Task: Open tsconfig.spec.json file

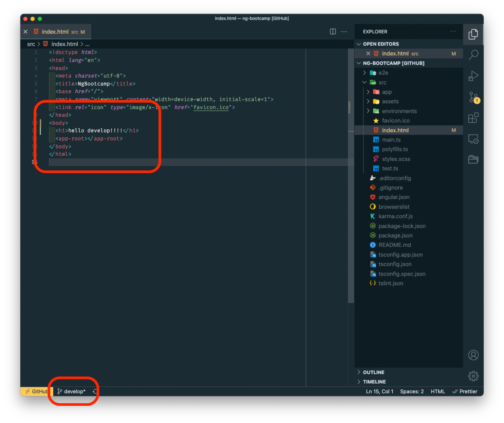Action: click(x=408, y=274)
